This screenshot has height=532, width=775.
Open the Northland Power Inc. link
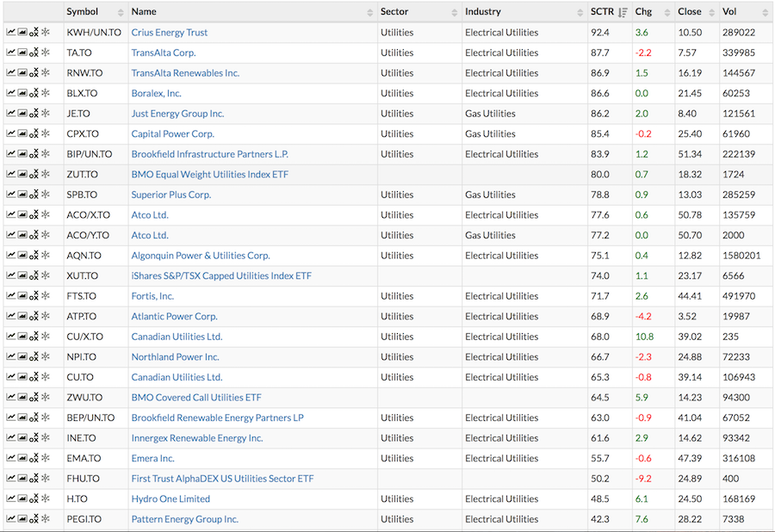[x=176, y=356]
